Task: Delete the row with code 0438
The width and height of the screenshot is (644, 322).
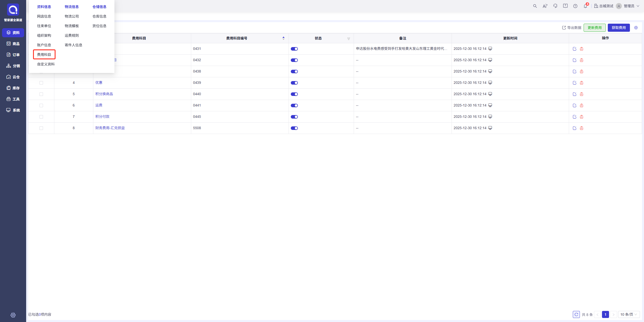Action: pyautogui.click(x=582, y=71)
